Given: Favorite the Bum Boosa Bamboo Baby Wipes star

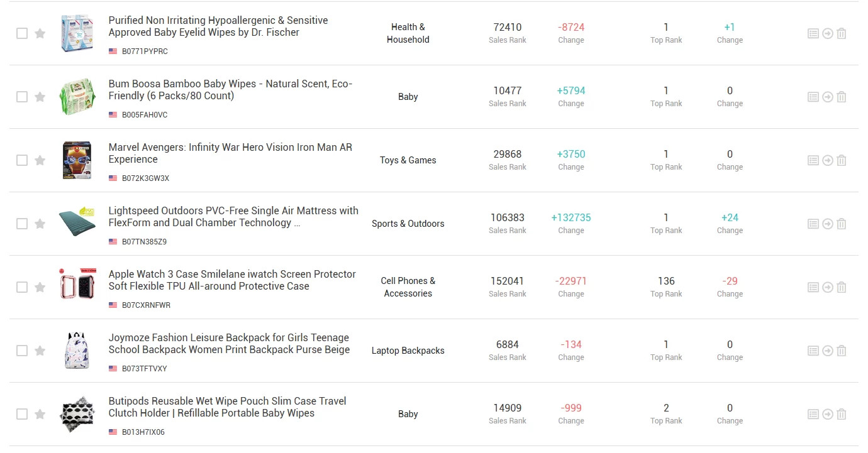Looking at the screenshot, I should pyautogui.click(x=40, y=97).
